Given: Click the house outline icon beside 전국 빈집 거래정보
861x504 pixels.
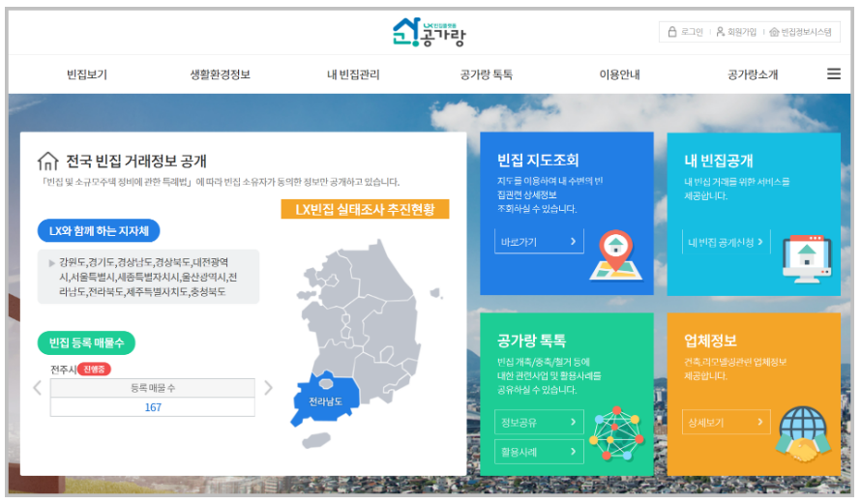Looking at the screenshot, I should click(x=47, y=161).
